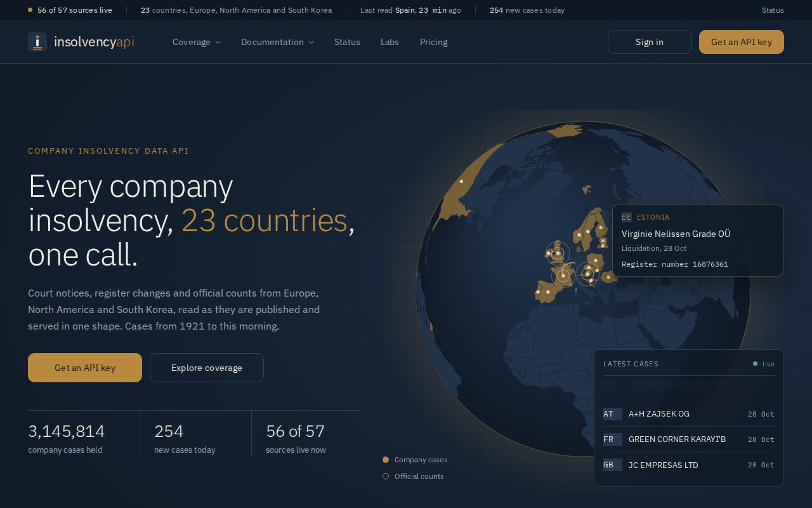
Task: Click the GB country badge
Action: (x=613, y=465)
